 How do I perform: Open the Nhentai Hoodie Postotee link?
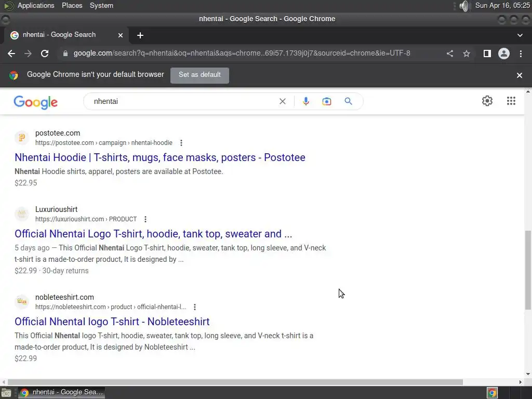(x=160, y=157)
